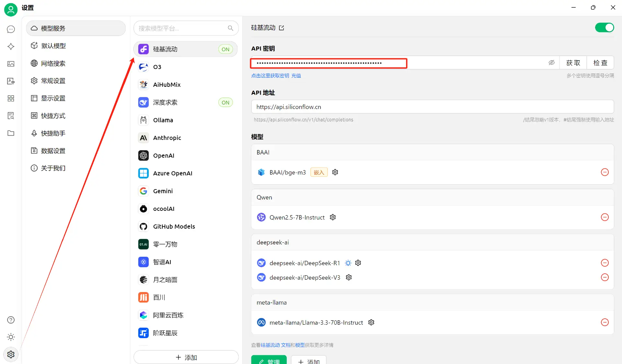
Task: Open settings gear for Llama-3.3-70B-Instruct
Action: 372,323
